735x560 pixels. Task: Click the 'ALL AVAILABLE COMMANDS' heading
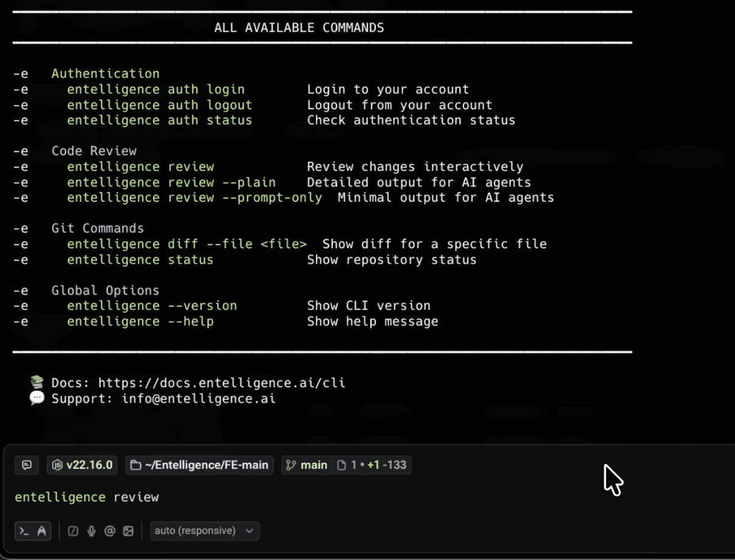coord(299,28)
